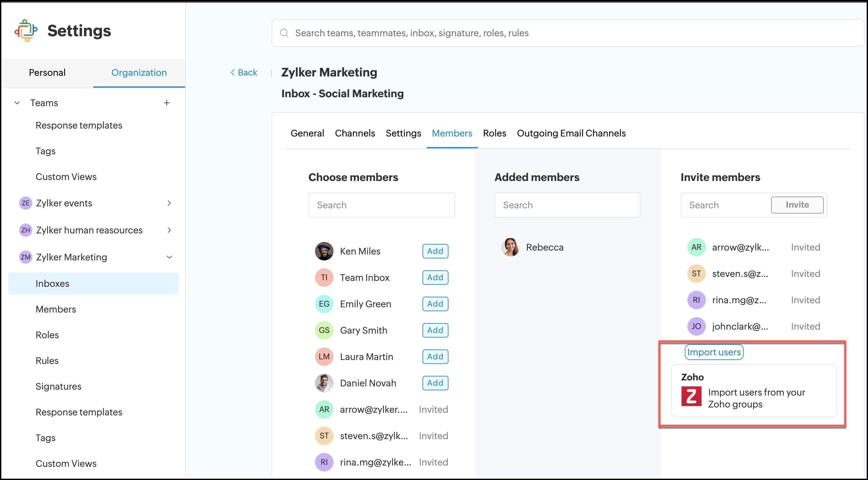This screenshot has width=868, height=480.
Task: Click the plus icon next to Teams
Action: pyautogui.click(x=166, y=103)
